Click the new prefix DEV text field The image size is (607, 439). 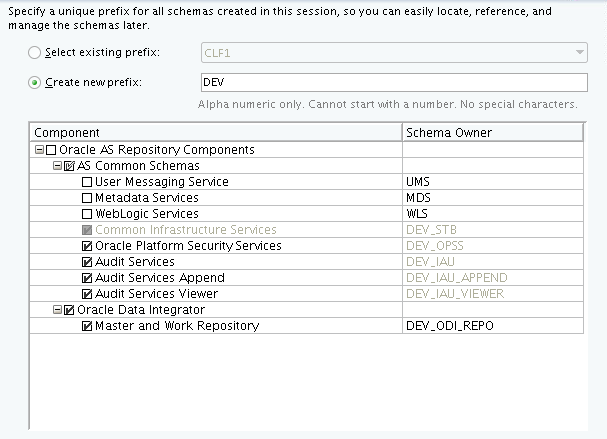tap(392, 82)
